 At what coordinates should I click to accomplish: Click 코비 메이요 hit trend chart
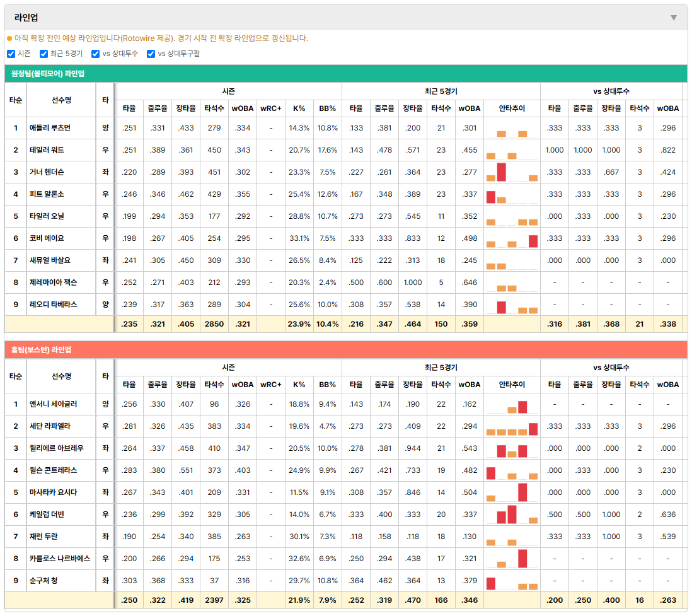tap(512, 238)
